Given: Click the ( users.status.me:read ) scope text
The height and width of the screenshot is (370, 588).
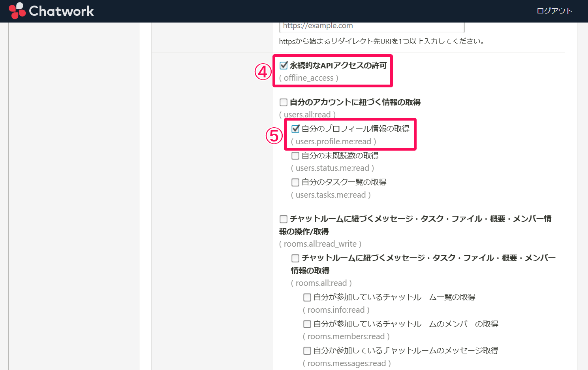Looking at the screenshot, I should coord(333,168).
